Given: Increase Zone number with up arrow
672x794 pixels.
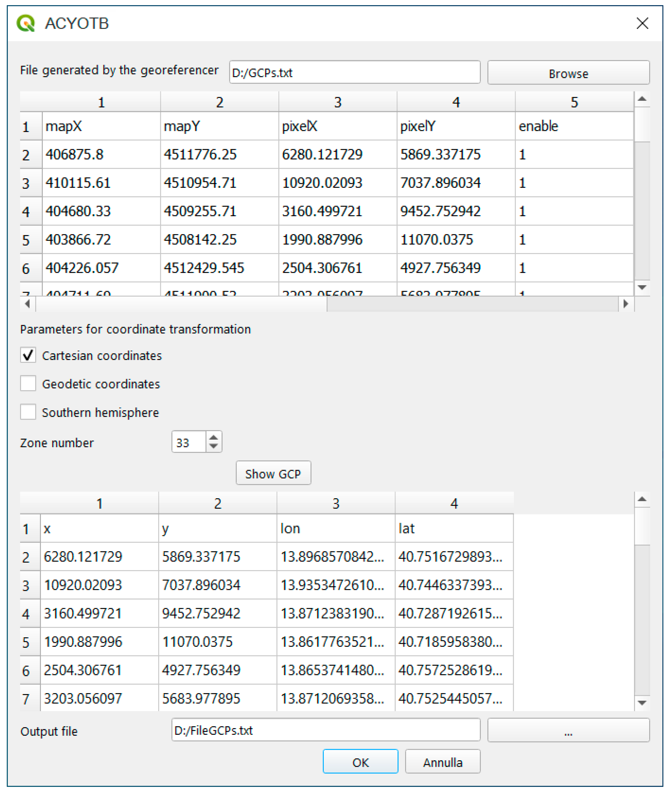Looking at the screenshot, I should point(214,437).
